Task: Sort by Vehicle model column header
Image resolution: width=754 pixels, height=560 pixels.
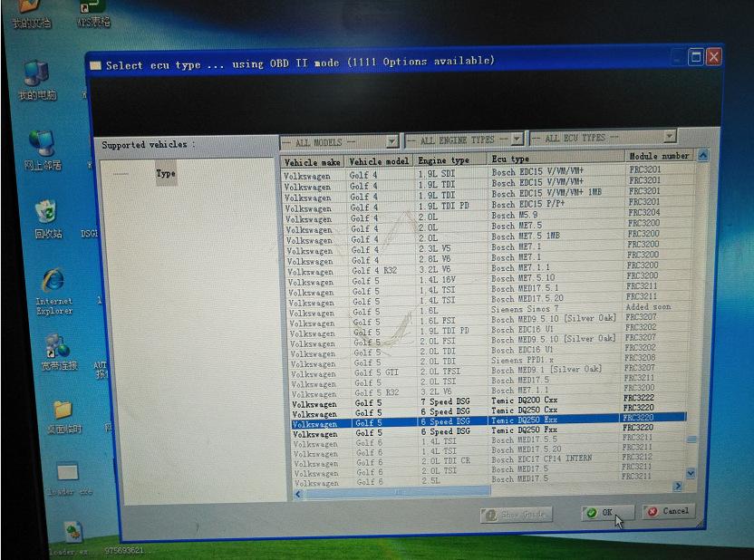Action: click(x=380, y=161)
